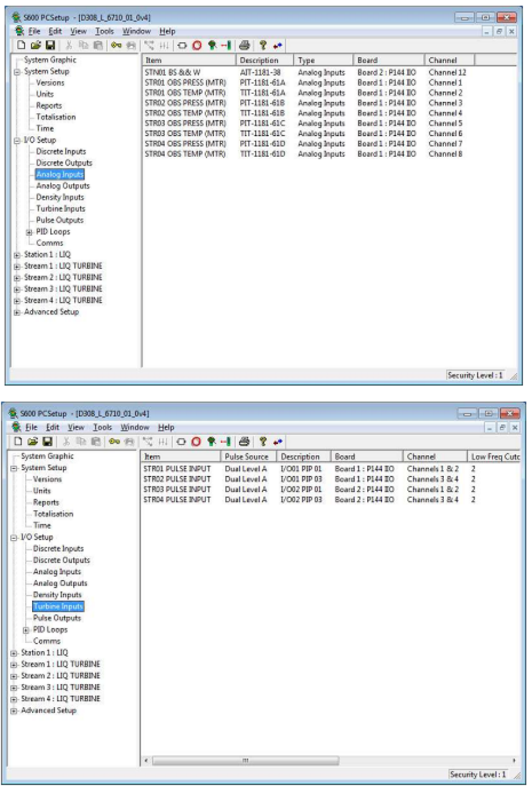Expand PID Loops node in top window tree
Image resolution: width=532 pixels, height=786 pixels.
pyautogui.click(x=29, y=232)
